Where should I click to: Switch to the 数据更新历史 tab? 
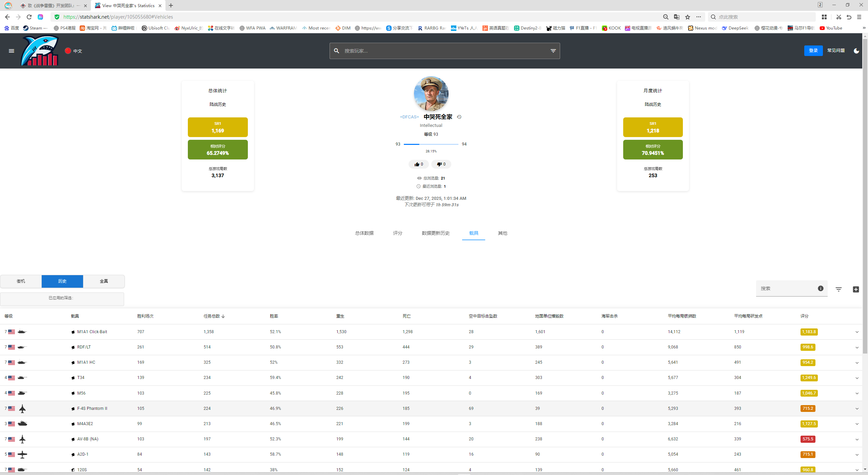pos(435,233)
